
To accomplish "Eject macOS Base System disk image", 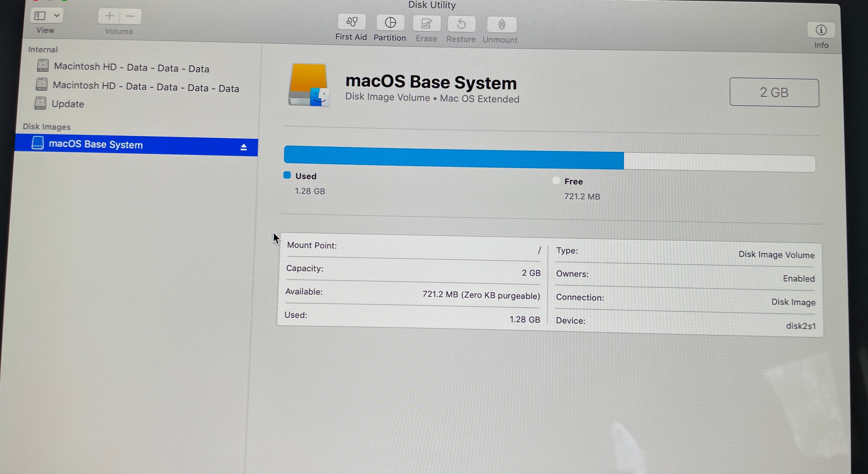I will click(x=244, y=147).
